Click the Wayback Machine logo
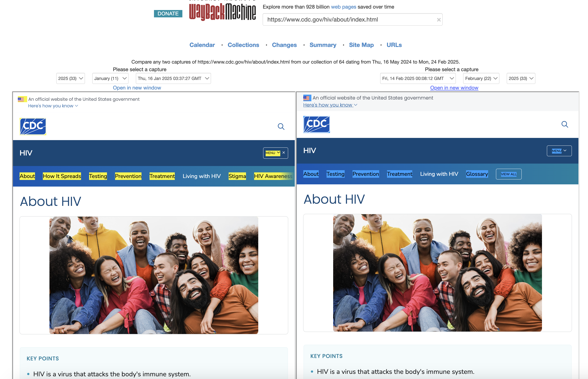 click(222, 12)
